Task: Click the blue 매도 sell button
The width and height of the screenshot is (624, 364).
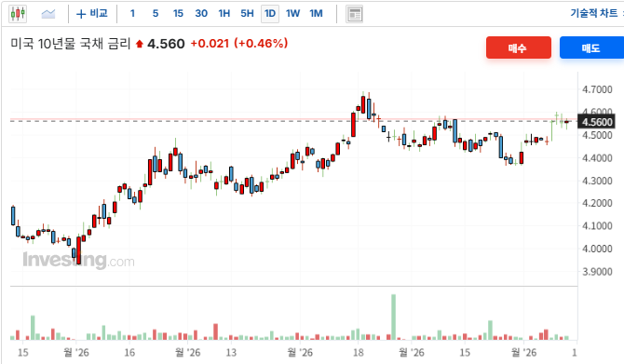Action: click(x=591, y=47)
